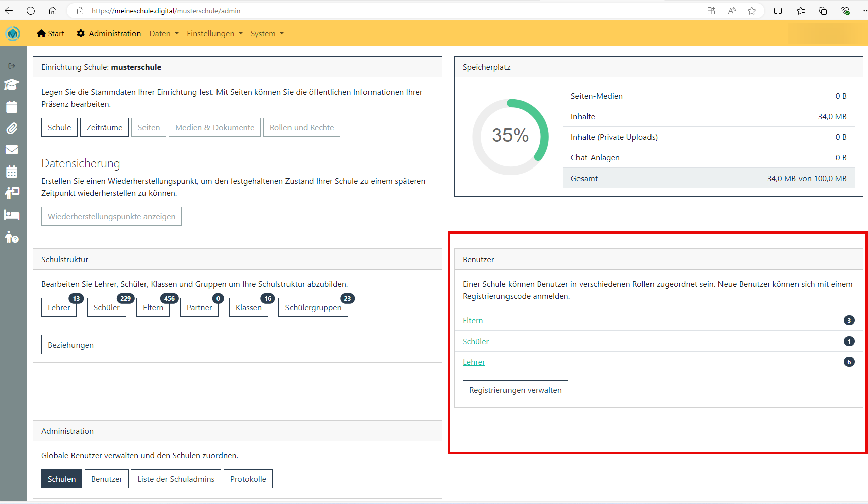Expand the System dropdown menu
Screen dimensions: 868x504
tap(267, 34)
